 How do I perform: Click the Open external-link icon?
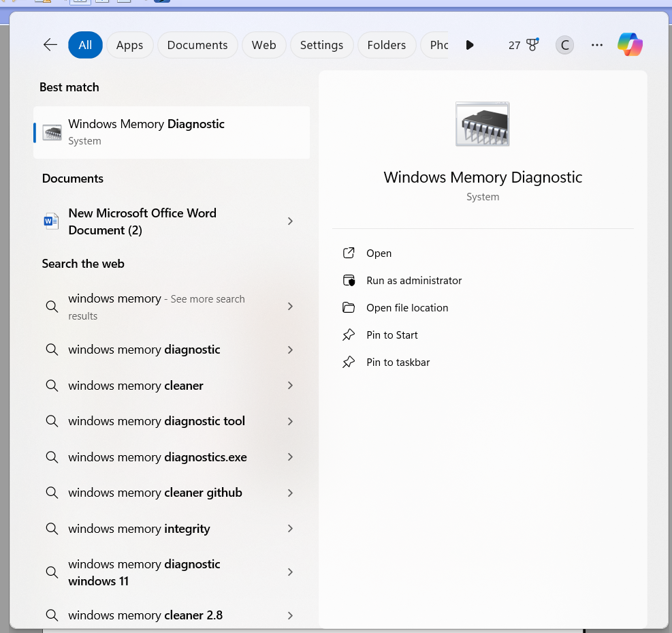tap(349, 253)
